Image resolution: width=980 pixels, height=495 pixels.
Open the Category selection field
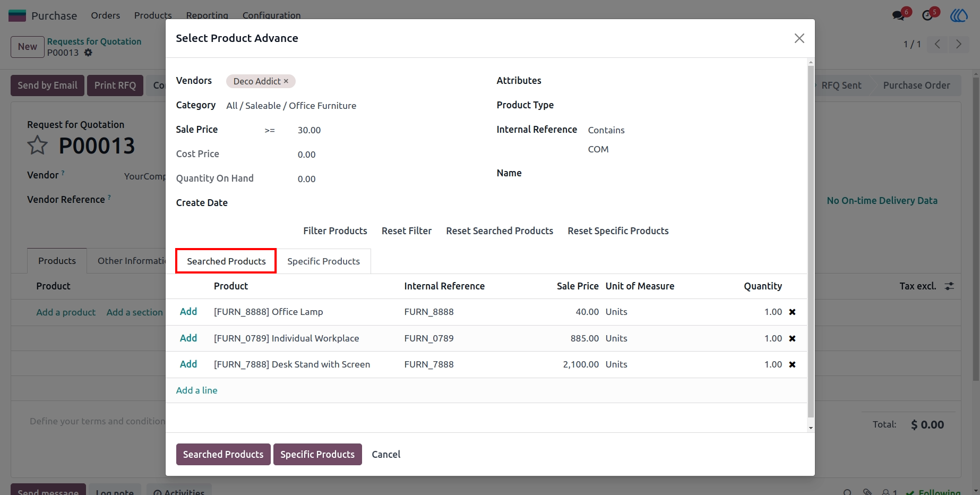(291, 106)
